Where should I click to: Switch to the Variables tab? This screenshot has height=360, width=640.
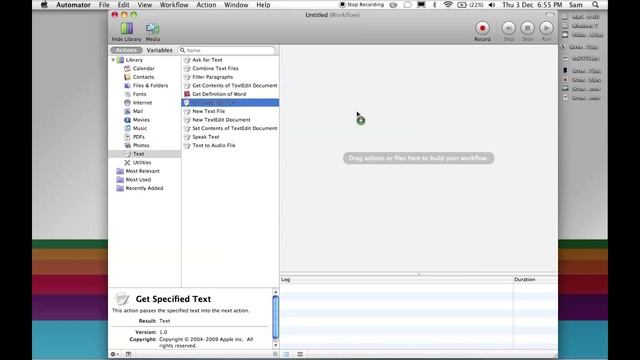tap(159, 50)
